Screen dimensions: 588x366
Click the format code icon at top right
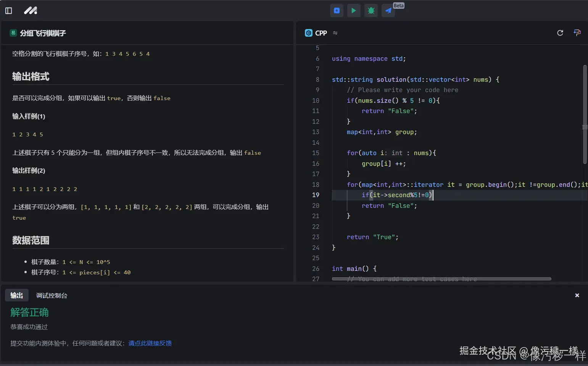577,33
